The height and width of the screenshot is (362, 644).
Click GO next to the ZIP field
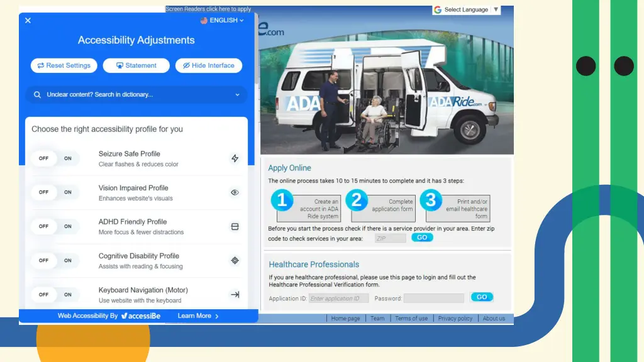coord(422,238)
